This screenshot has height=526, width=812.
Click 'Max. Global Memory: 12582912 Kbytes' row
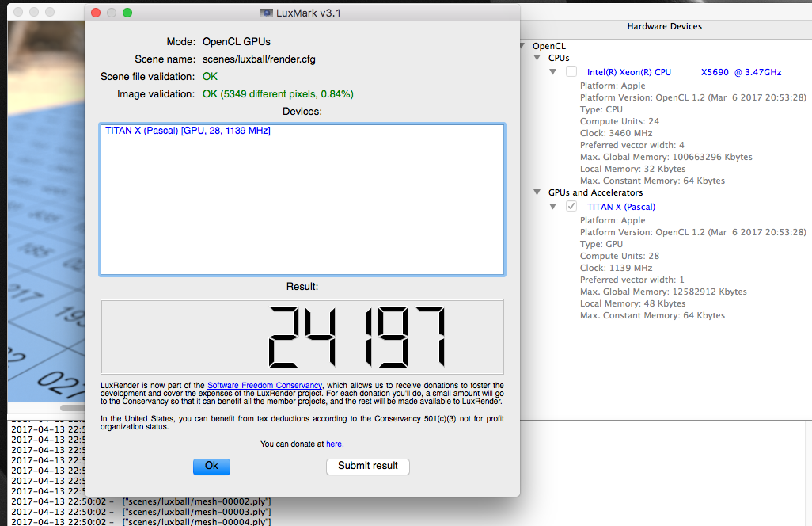[663, 292]
